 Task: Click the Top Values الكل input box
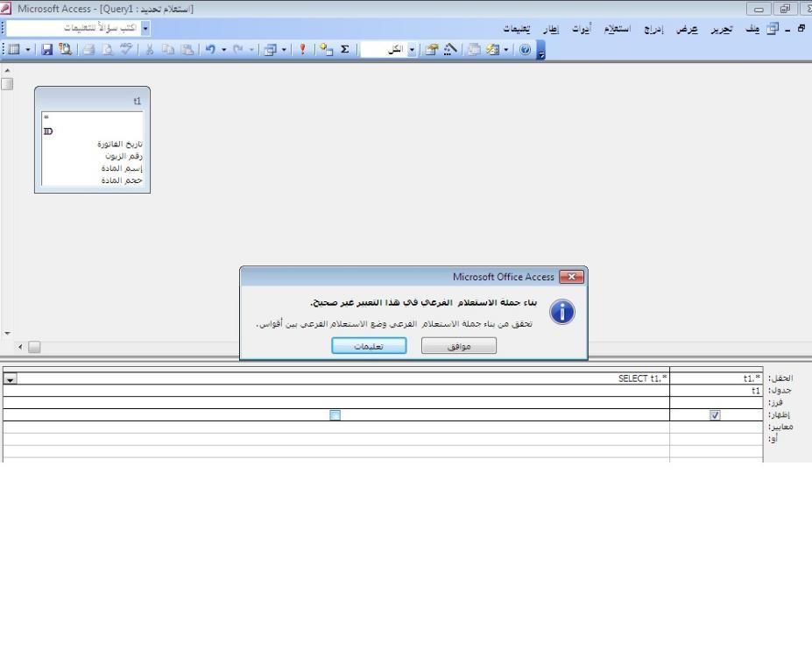tap(384, 50)
